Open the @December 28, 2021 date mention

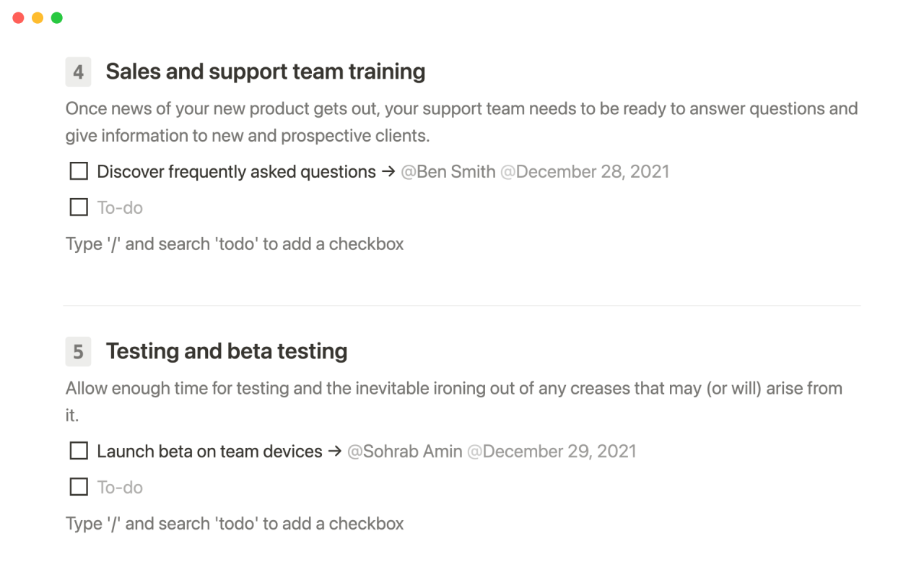(585, 171)
